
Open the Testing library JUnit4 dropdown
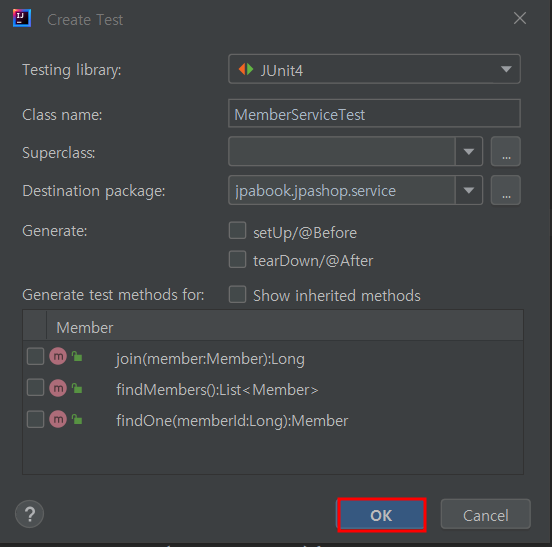(x=374, y=69)
